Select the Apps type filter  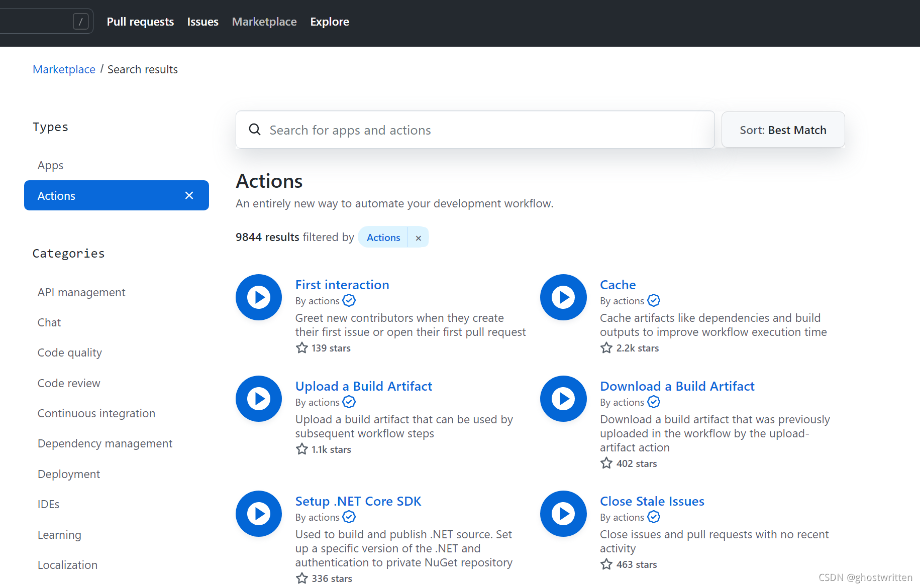50,165
